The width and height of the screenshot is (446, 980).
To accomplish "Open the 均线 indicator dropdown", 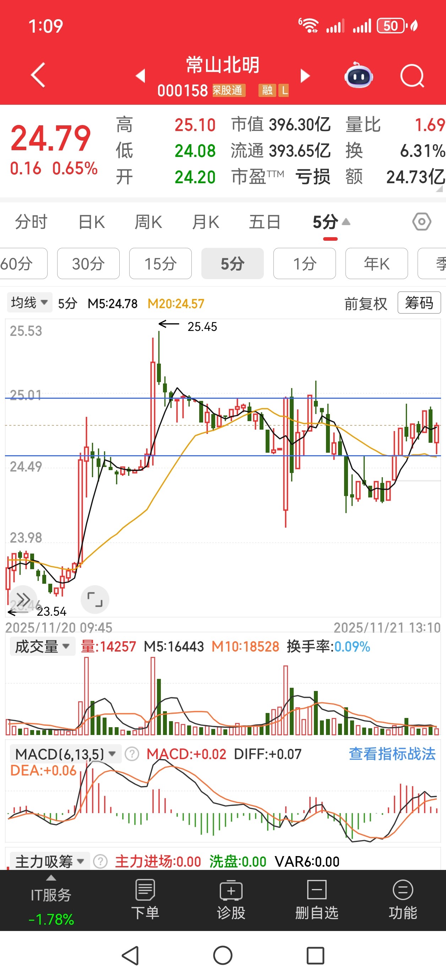I will click(29, 303).
